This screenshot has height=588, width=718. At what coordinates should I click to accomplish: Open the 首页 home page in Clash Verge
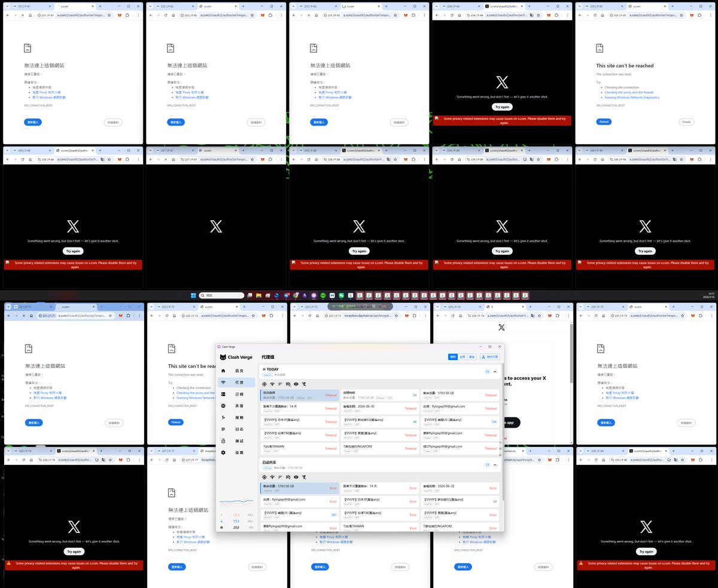point(238,371)
